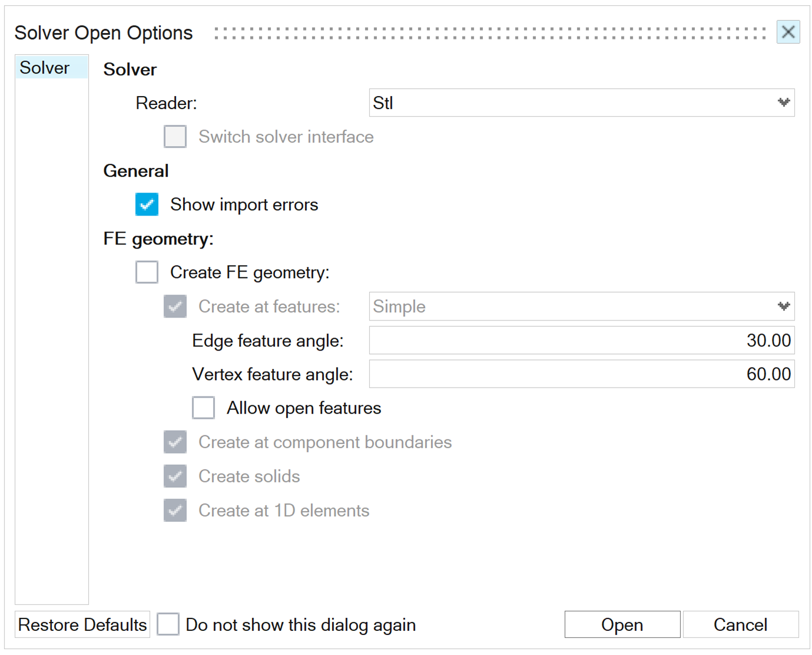Select the Solver tab in sidebar
Image resolution: width=812 pixels, height=655 pixels.
coord(45,68)
